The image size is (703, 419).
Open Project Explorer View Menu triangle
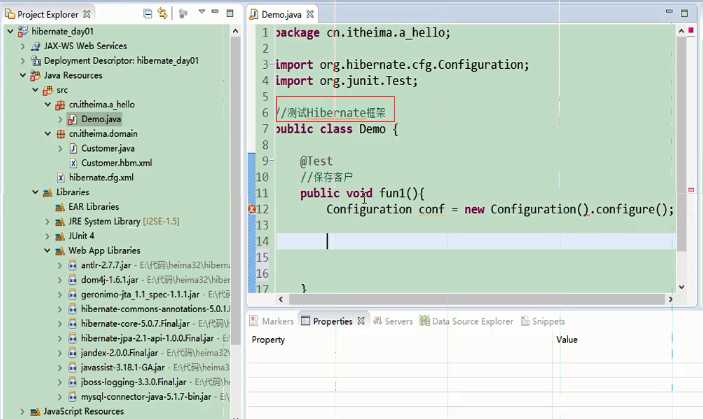(201, 12)
